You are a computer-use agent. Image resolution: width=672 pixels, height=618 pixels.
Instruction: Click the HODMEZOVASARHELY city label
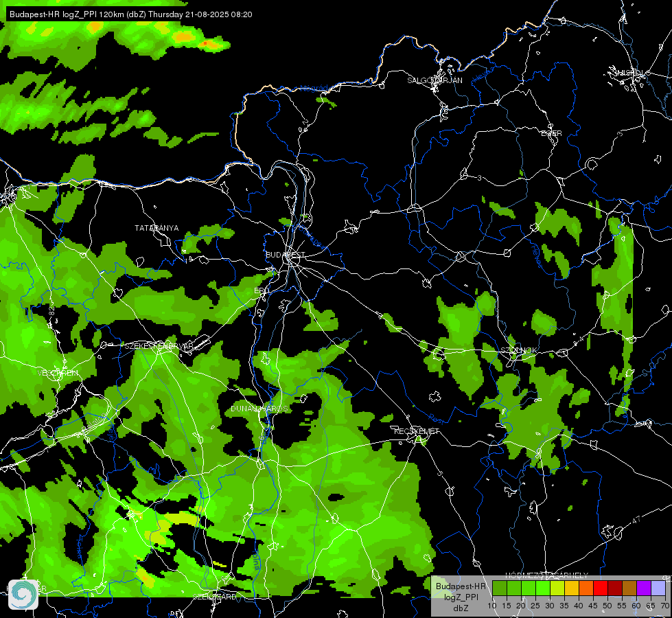pos(547,575)
